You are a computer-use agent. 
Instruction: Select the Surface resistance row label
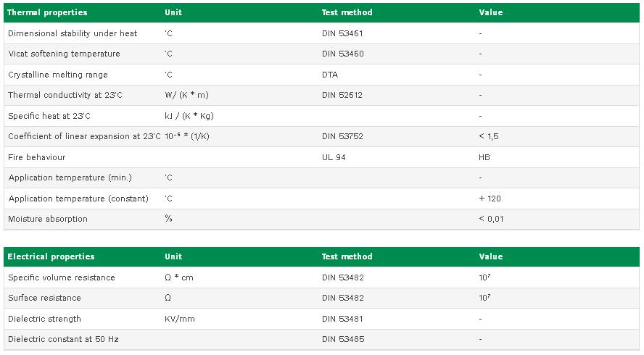pos(44,298)
